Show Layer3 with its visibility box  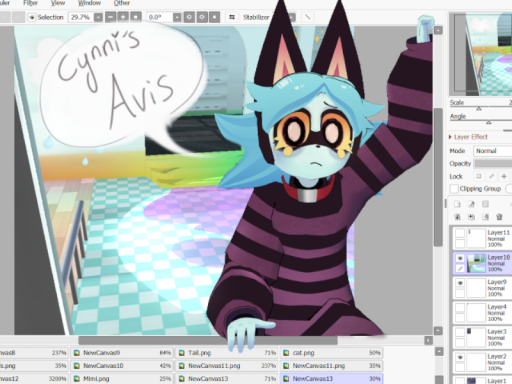(x=460, y=332)
